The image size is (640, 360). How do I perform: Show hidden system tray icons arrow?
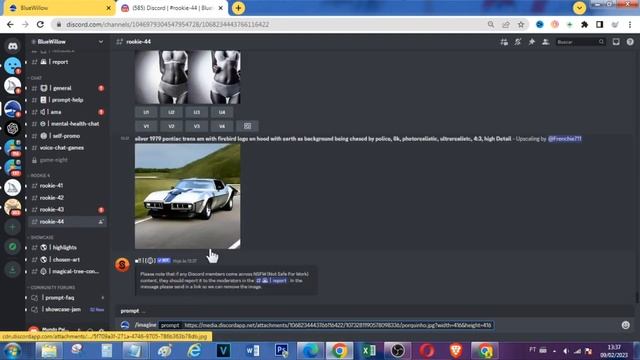tap(554, 351)
